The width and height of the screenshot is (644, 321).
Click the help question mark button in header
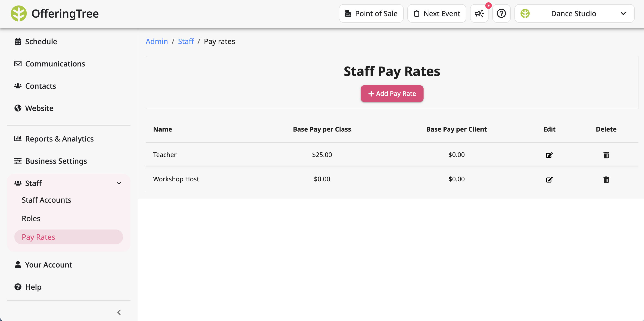(501, 13)
